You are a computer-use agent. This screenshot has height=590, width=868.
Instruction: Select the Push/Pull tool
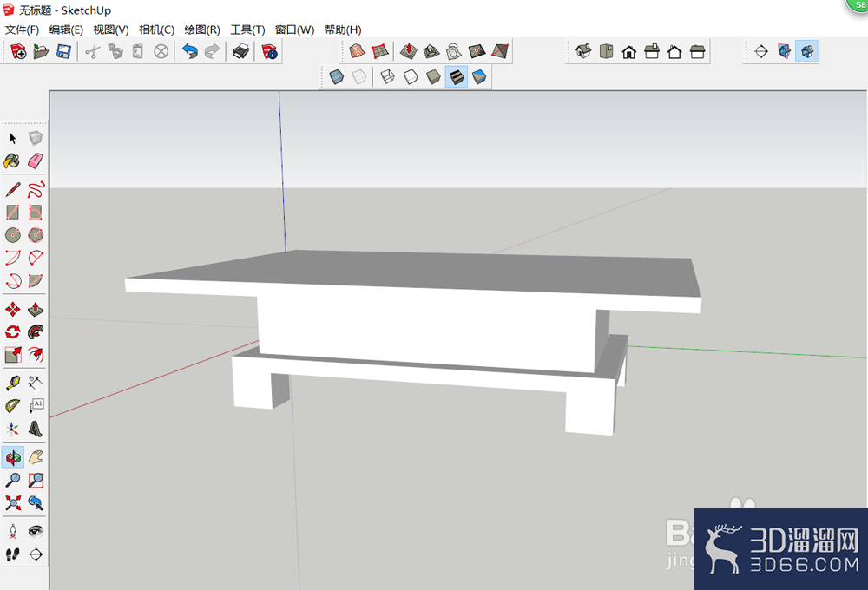point(36,310)
